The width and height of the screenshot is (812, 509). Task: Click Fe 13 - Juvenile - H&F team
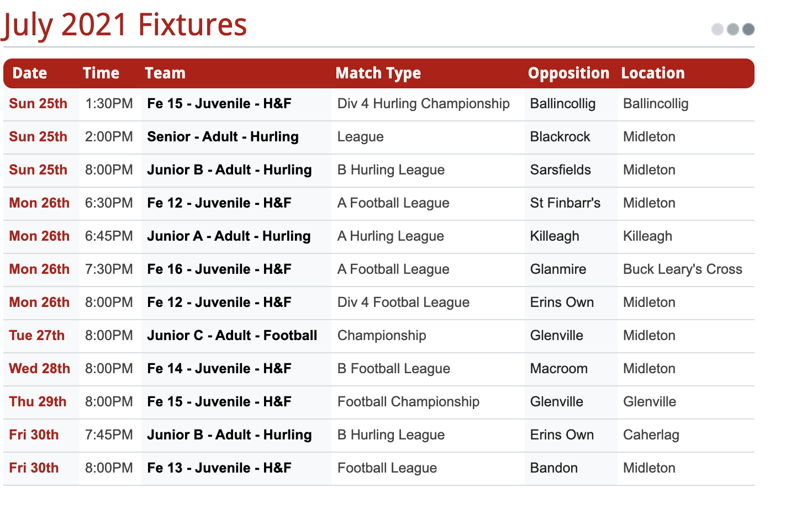219,468
